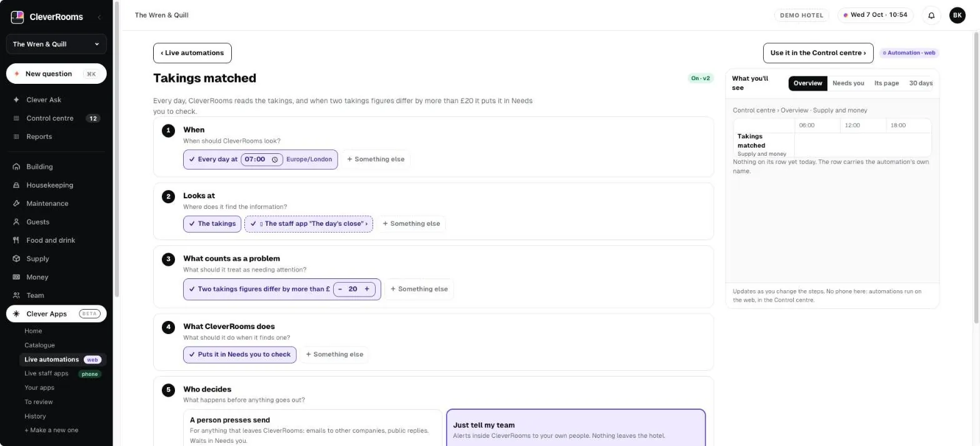Click the 07:00 time input field
The width and height of the screenshot is (980, 446).
pos(262,160)
